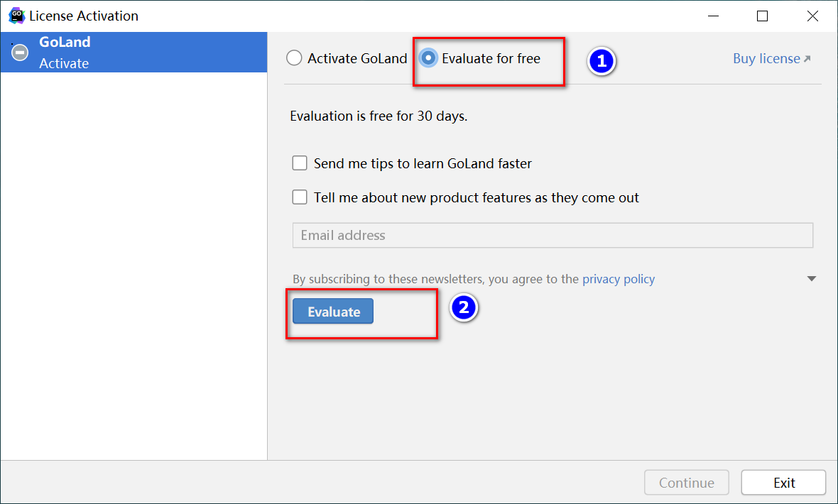Screen dimensions: 838x504
Task: Click the minus status icon beside GoLand
Action: [20, 53]
